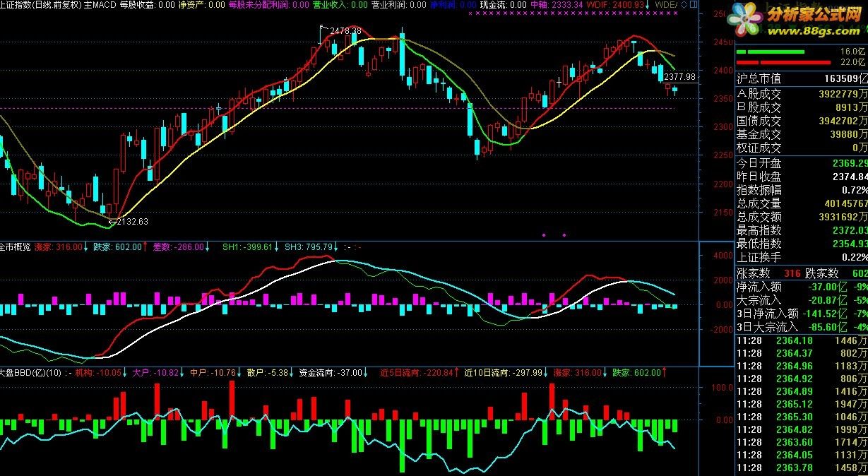Select the 总成交量 row
This screenshot has width=868, height=476.
(802, 203)
